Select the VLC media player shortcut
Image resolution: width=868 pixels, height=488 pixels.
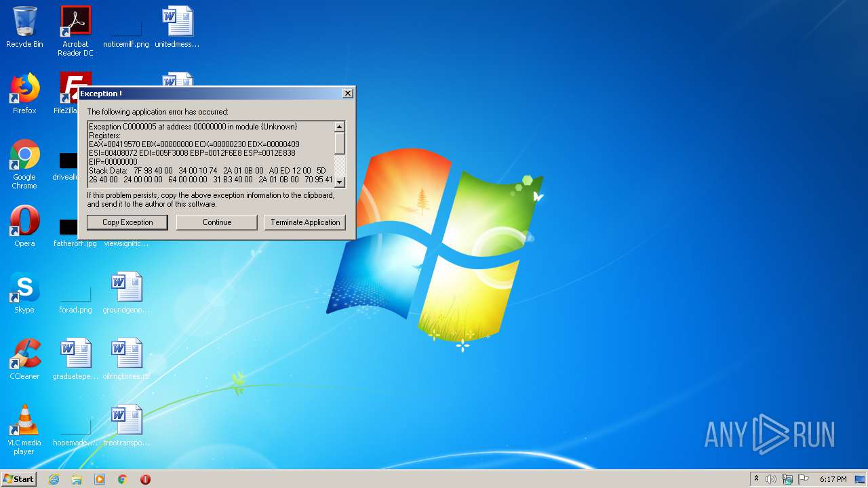[x=24, y=430]
